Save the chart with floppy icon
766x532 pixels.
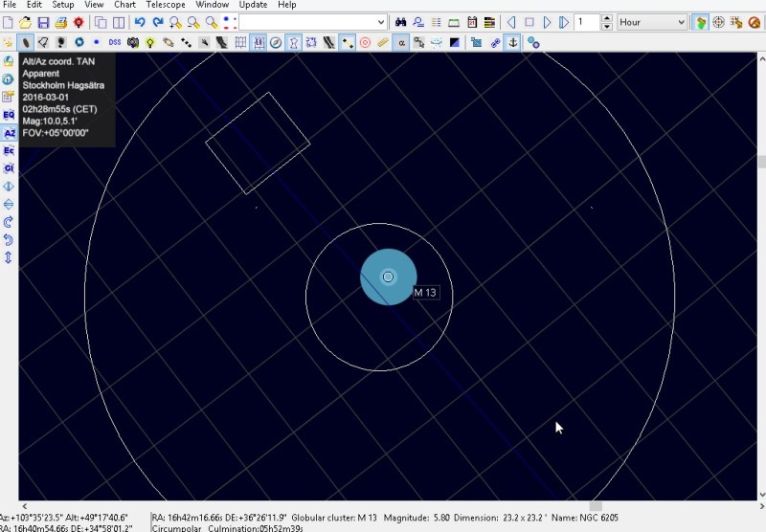[43, 22]
